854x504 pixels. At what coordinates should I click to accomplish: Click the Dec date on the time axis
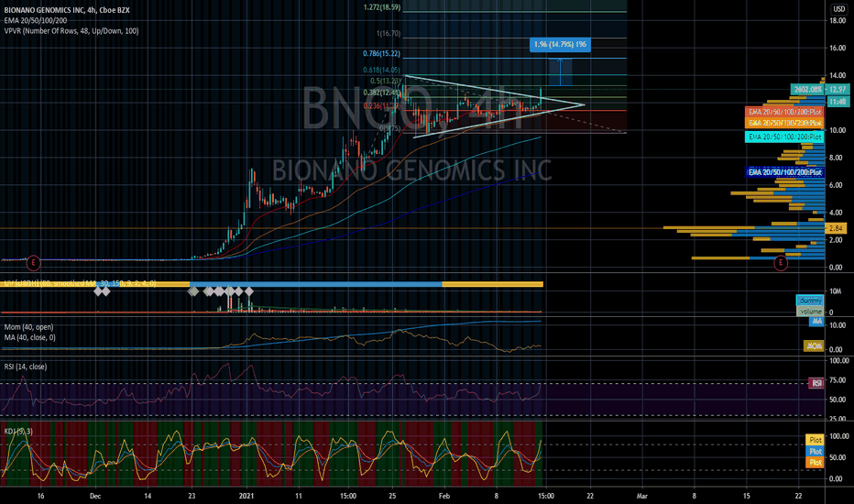pos(95,496)
